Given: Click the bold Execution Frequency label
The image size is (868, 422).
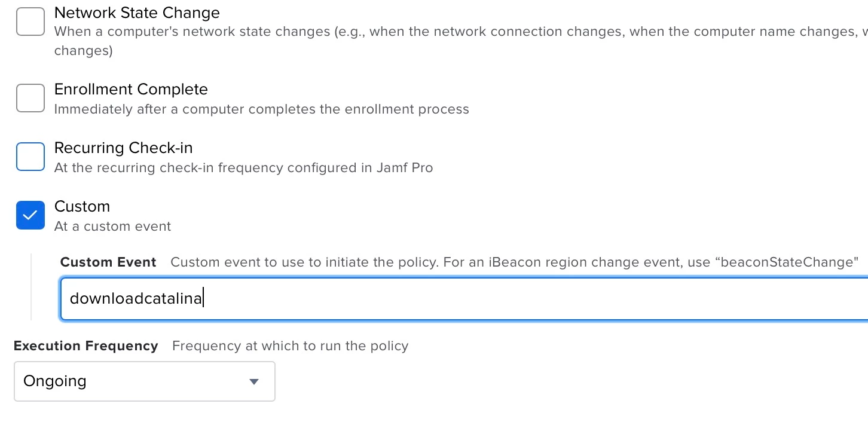Looking at the screenshot, I should pyautogui.click(x=85, y=345).
